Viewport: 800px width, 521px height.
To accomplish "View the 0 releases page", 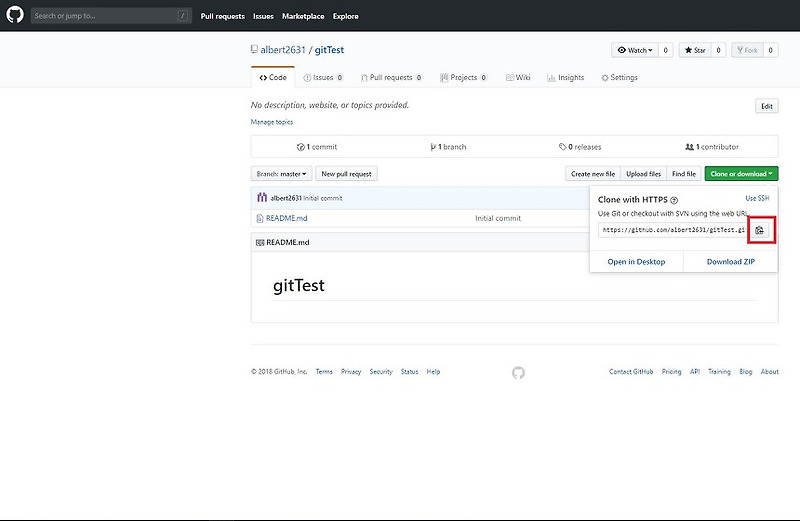I will click(580, 147).
